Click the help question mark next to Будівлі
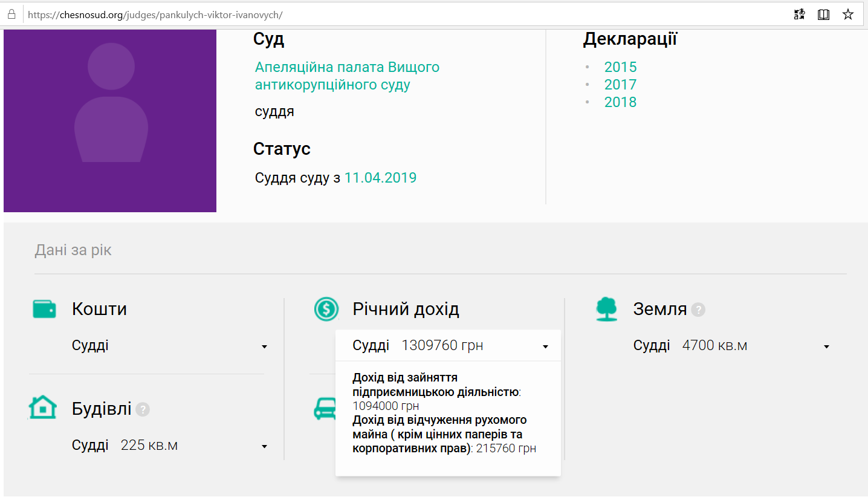 tap(143, 409)
